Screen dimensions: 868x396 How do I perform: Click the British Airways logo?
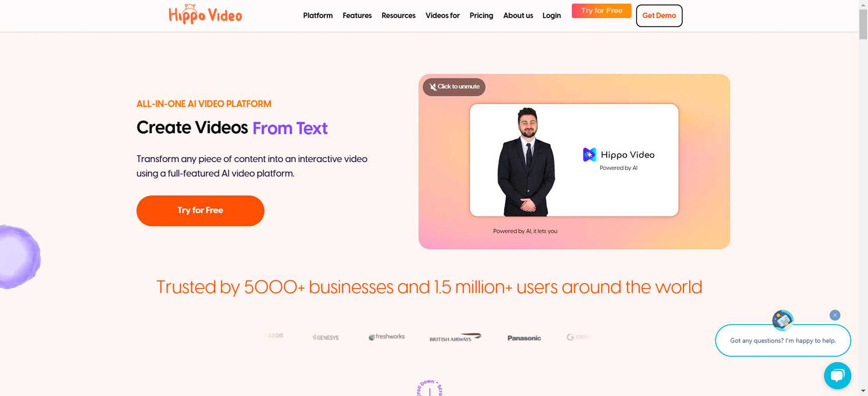point(455,337)
